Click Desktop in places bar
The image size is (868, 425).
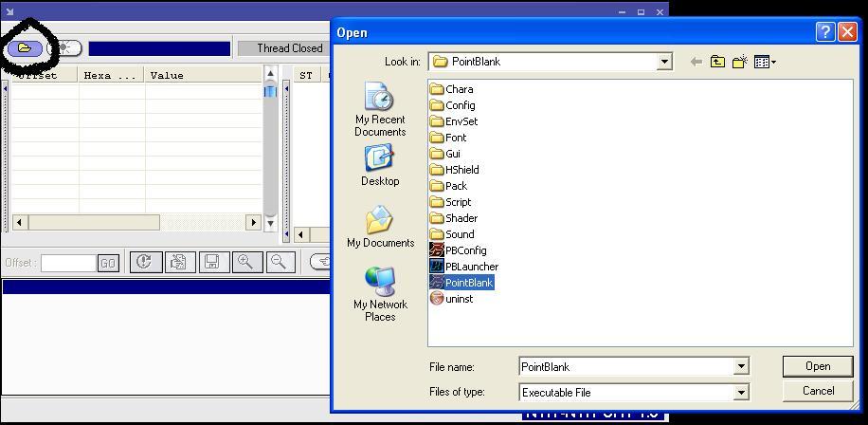click(x=380, y=165)
